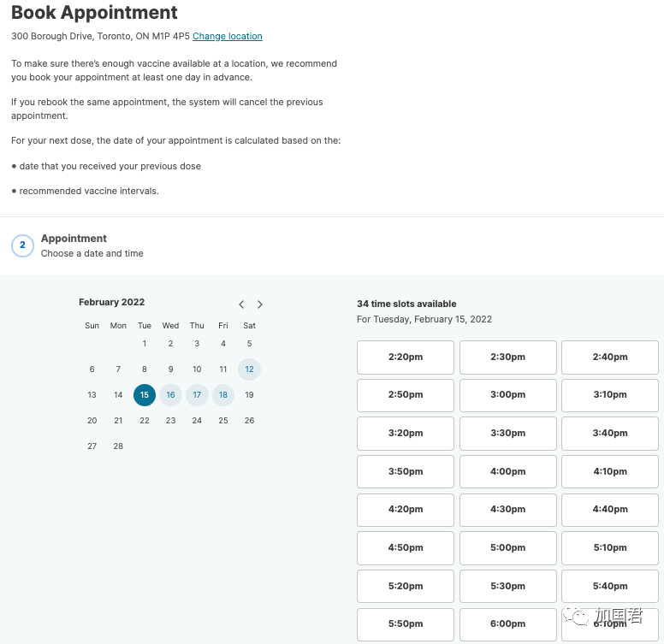
Task: Click the Change location link
Action: pos(228,37)
